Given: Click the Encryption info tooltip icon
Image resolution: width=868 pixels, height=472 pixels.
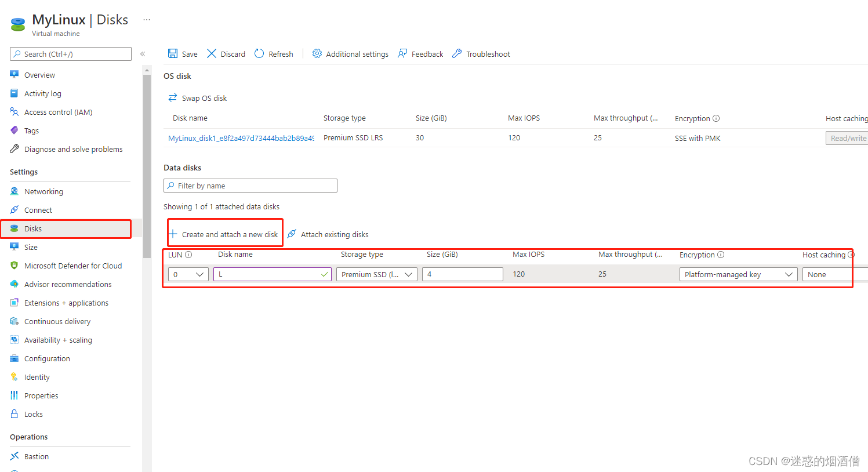Looking at the screenshot, I should [717, 118].
